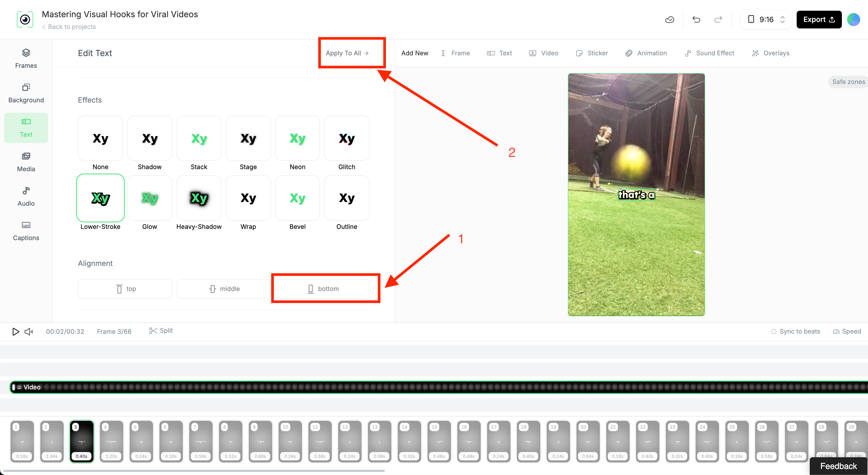The width and height of the screenshot is (868, 475).
Task: Click the Export button
Action: (818, 20)
